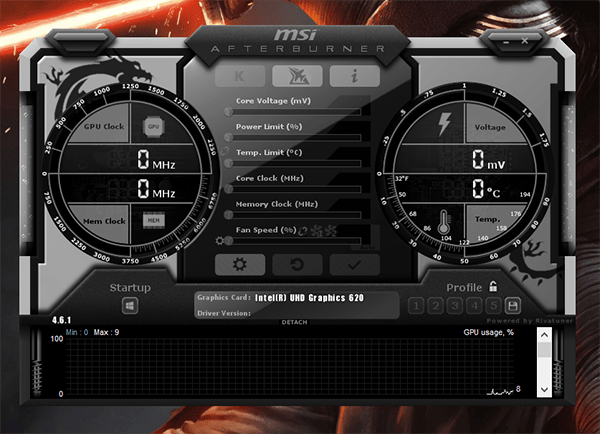Select profile slot 1
This screenshot has height=434, width=600.
tap(416, 305)
